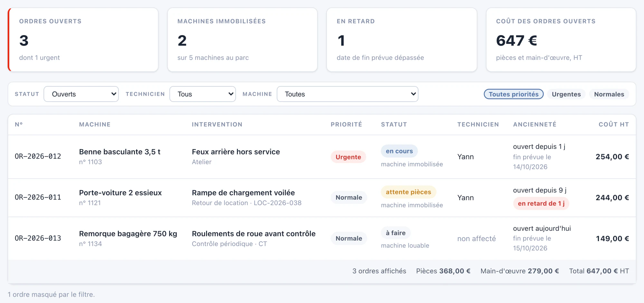Click order number OR-2026-011
The image size is (644, 303).
[x=38, y=197]
